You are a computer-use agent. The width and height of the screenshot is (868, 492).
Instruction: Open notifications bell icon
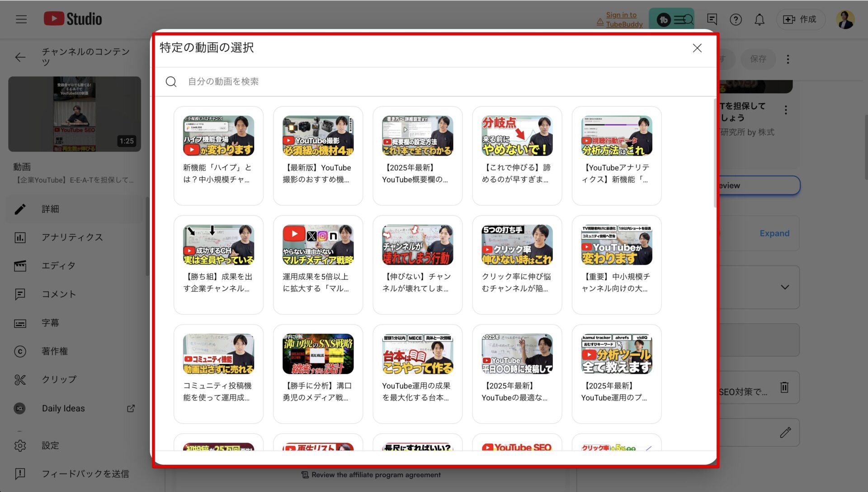tap(759, 19)
